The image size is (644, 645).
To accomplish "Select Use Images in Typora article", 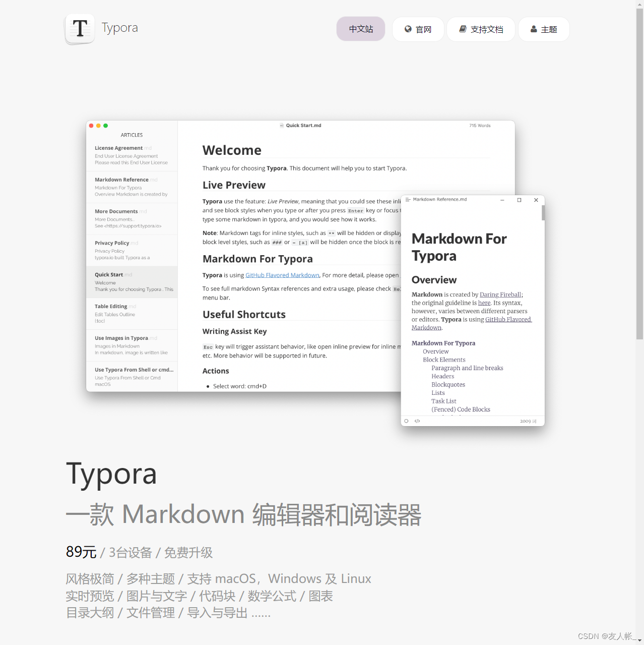I will click(x=132, y=345).
